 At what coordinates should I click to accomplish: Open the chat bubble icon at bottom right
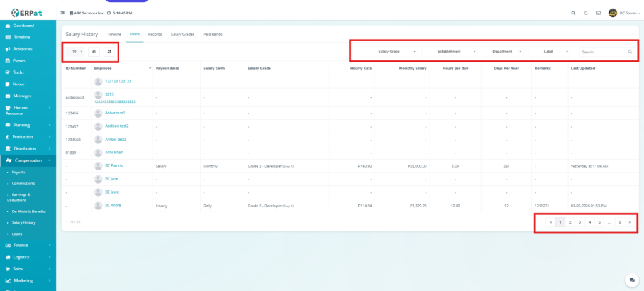point(630,279)
